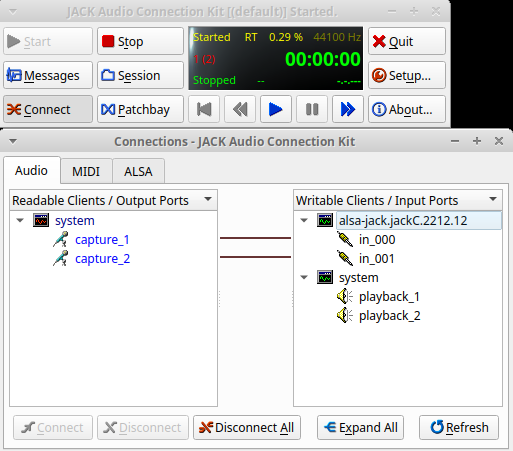Switch to the ALSA tab

tap(138, 172)
